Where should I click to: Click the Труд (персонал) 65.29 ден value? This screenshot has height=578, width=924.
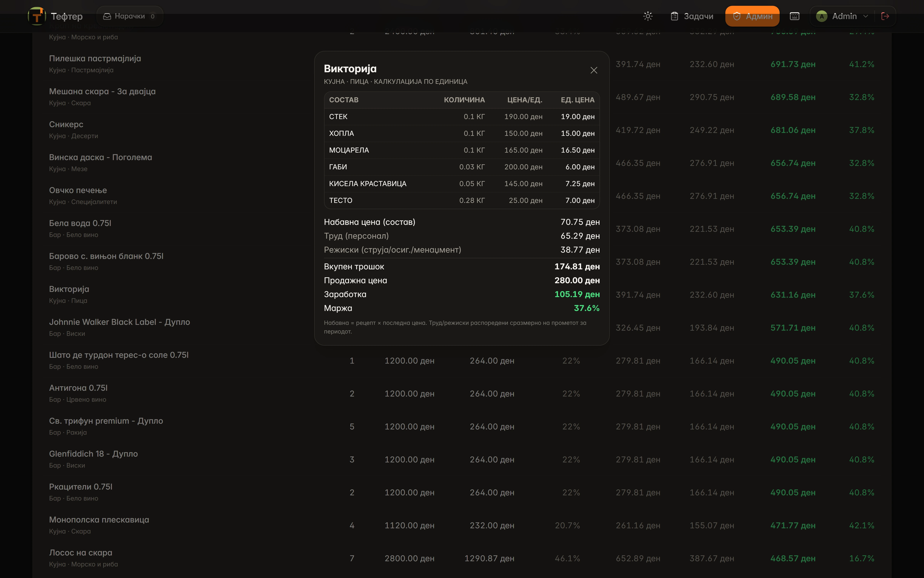click(x=580, y=236)
